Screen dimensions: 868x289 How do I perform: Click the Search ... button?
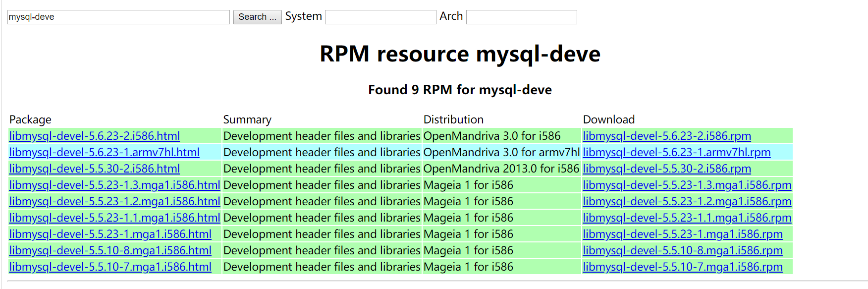[x=258, y=17]
